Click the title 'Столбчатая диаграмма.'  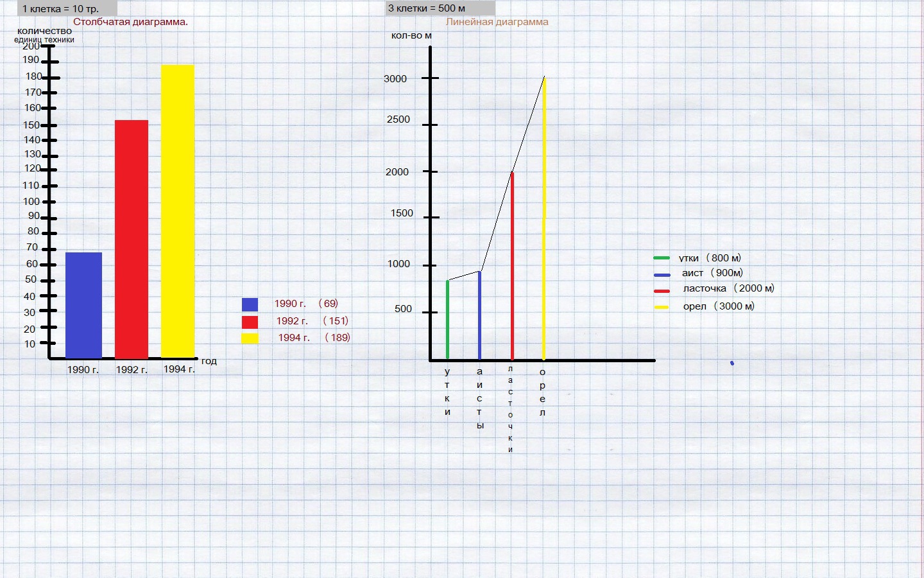pyautogui.click(x=130, y=22)
